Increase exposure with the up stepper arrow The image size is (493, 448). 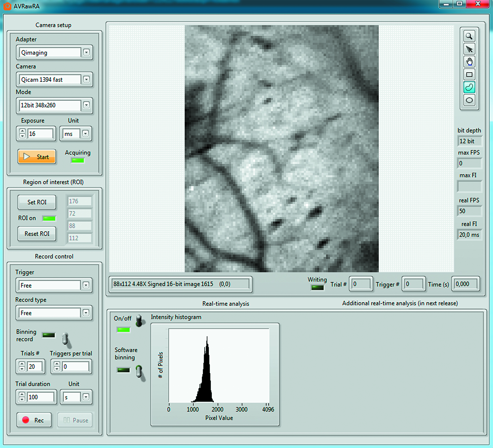(22, 131)
